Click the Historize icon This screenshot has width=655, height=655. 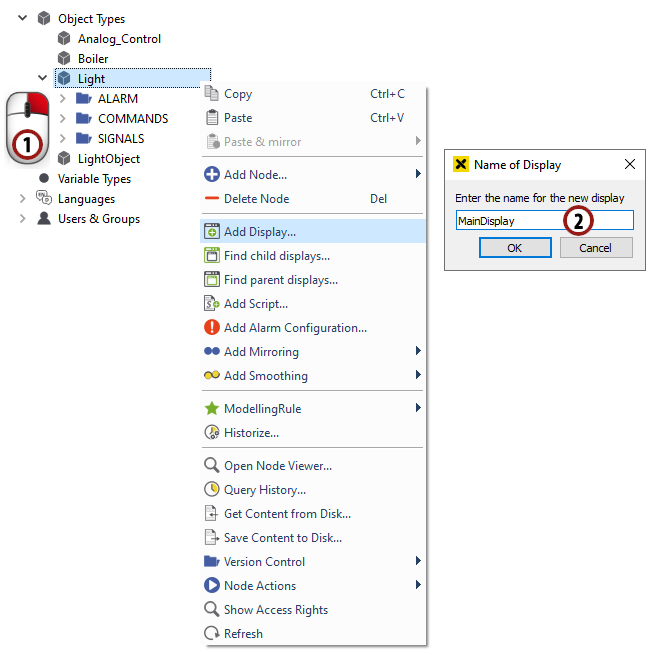coord(211,432)
